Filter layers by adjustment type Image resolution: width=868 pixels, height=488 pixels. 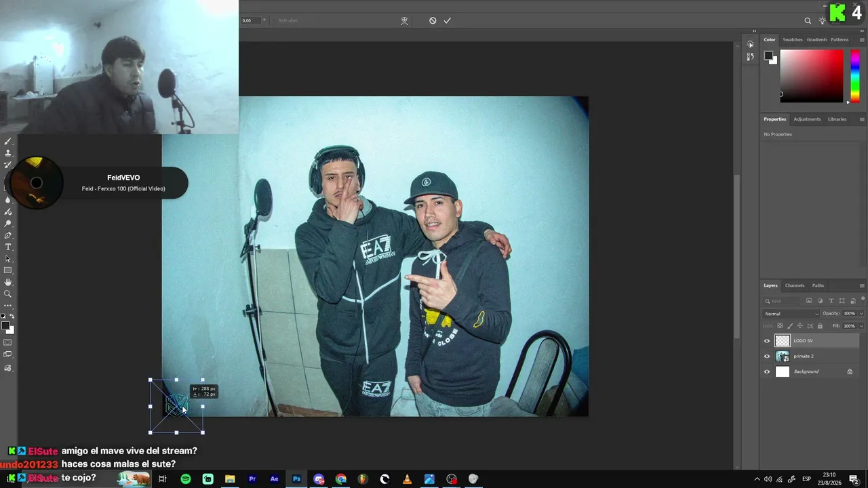820,301
